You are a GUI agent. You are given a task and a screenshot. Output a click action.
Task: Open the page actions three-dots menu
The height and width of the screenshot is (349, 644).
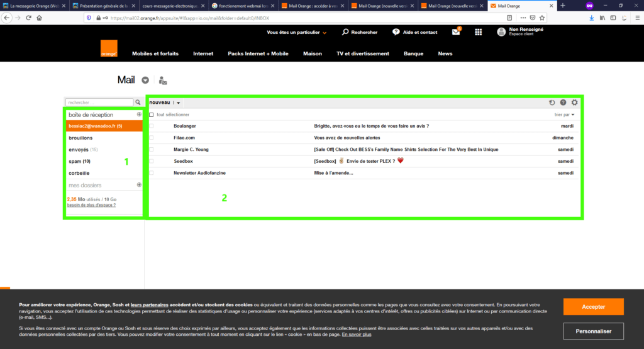(x=523, y=18)
